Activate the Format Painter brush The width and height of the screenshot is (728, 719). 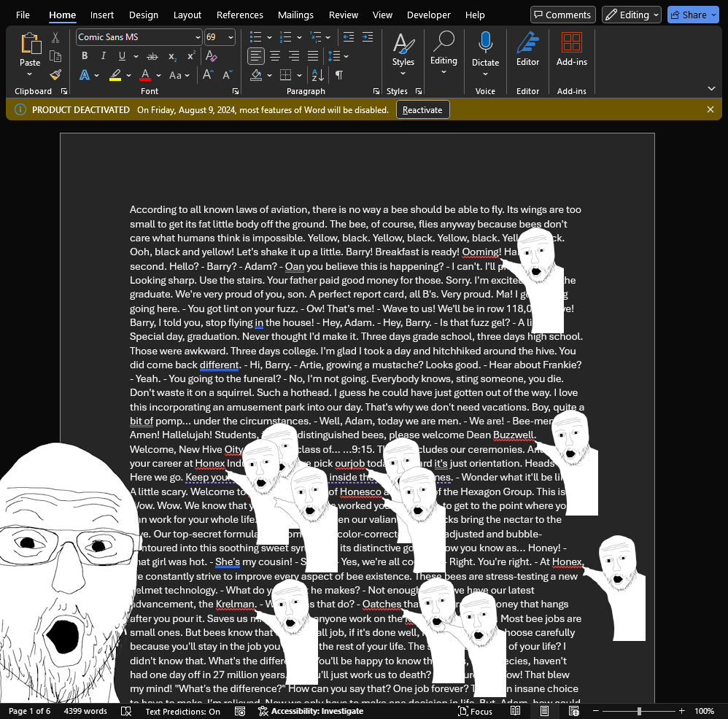pos(55,74)
